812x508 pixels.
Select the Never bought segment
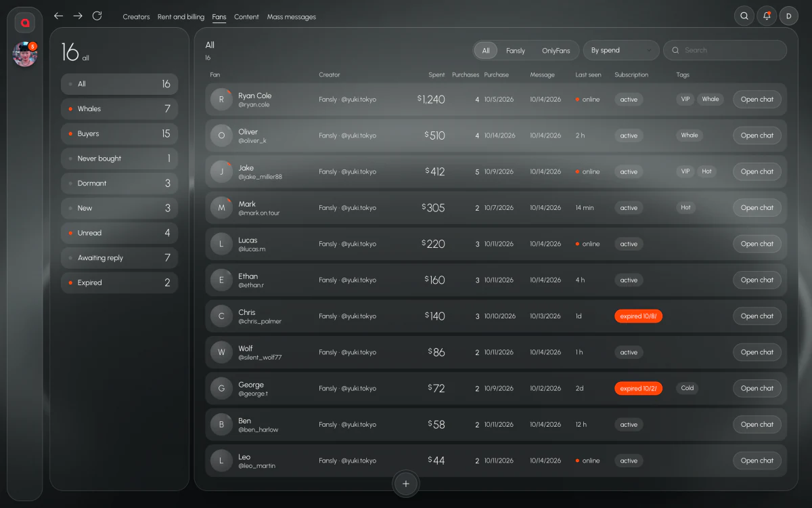click(119, 158)
